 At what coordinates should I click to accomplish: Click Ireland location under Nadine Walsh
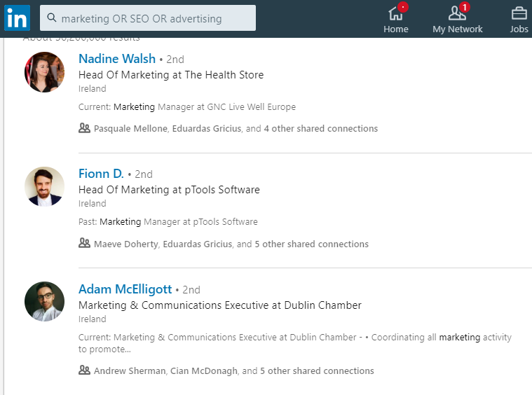pos(93,89)
